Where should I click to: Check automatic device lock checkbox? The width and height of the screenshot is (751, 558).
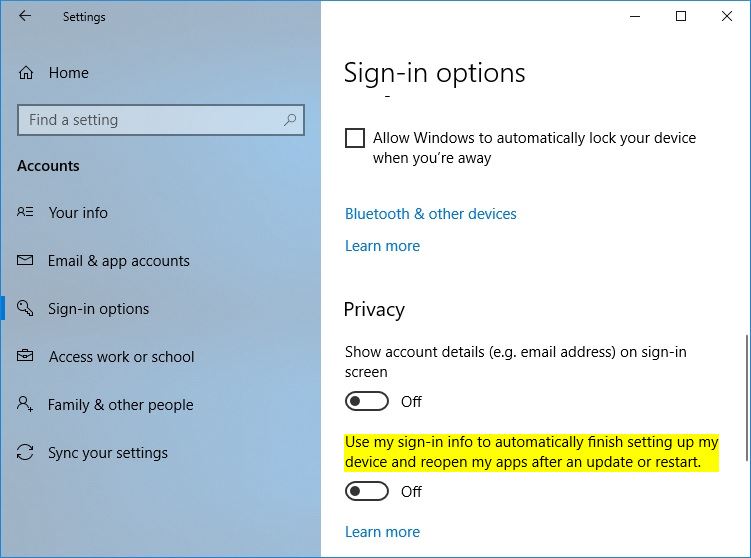pyautogui.click(x=355, y=138)
